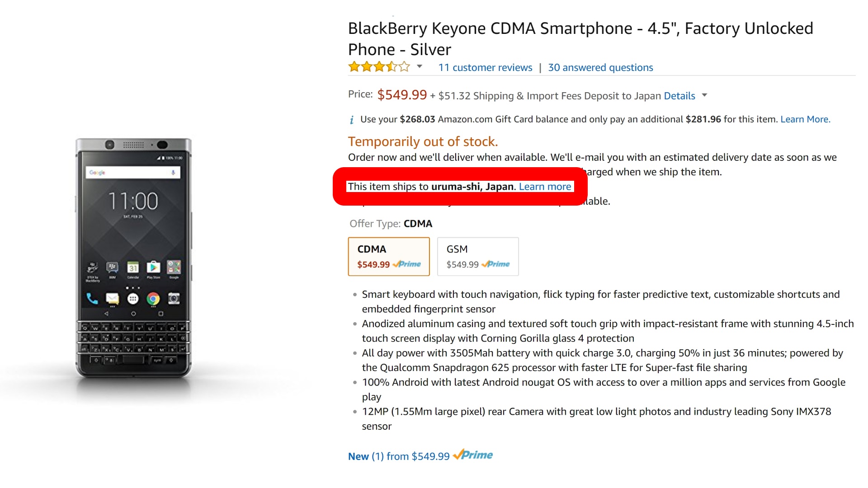Expand the shipping Details dropdown arrow
Screen dimensions: 868x488
(x=704, y=95)
